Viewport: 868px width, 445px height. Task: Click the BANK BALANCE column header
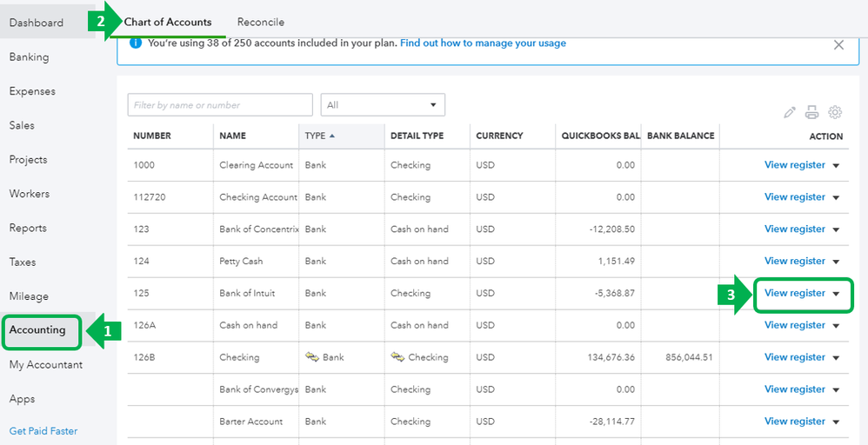[x=680, y=136]
